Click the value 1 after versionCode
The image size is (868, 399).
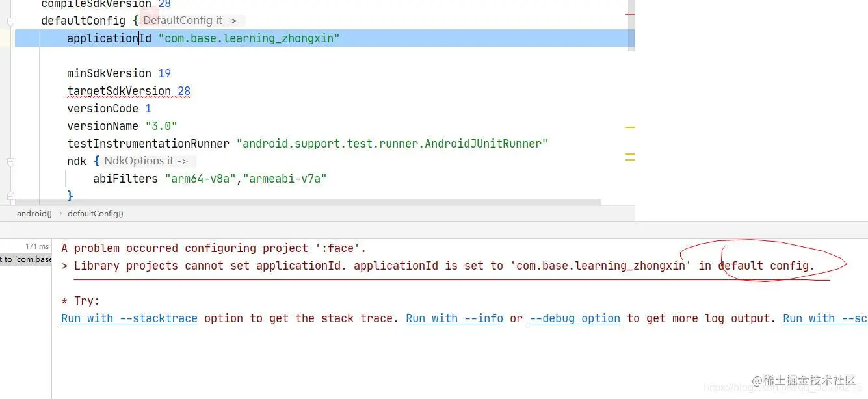(x=148, y=109)
